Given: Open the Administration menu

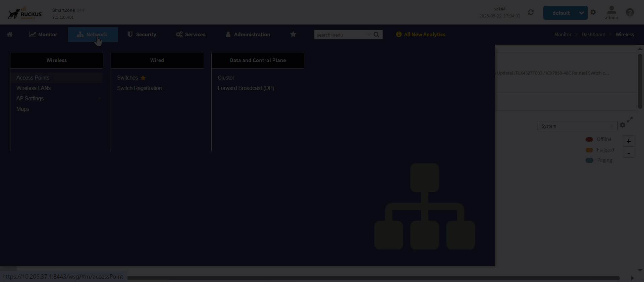Looking at the screenshot, I should [x=248, y=34].
